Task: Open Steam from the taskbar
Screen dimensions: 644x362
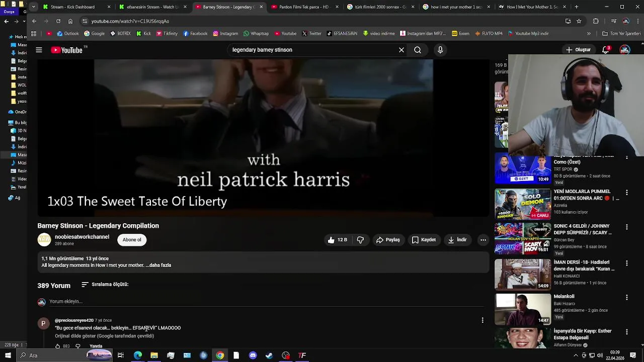Action: click(x=269, y=355)
